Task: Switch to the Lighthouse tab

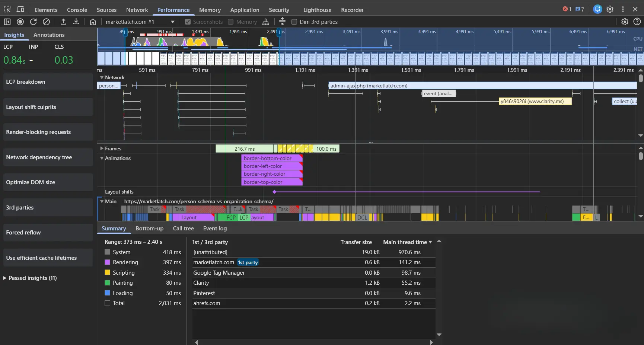Action: (x=317, y=10)
